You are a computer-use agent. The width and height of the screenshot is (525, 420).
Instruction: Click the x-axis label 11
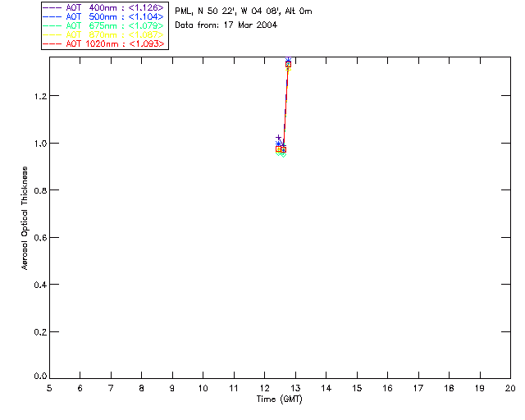234,389
